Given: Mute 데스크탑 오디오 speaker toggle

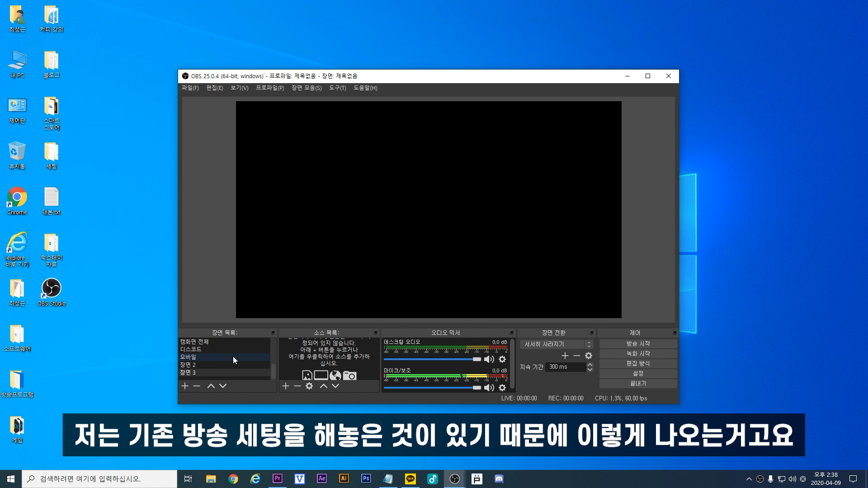Looking at the screenshot, I should [489, 359].
